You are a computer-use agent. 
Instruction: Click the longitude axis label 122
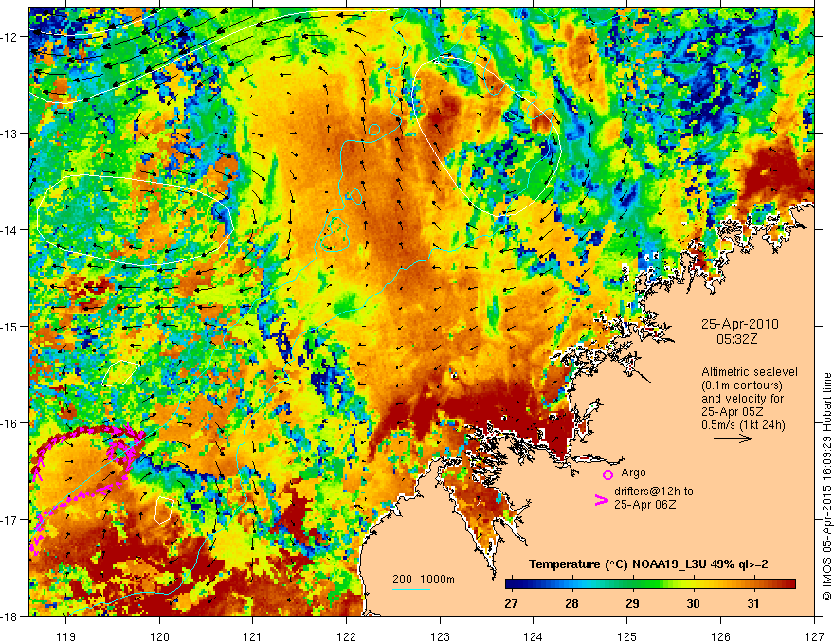(346, 636)
